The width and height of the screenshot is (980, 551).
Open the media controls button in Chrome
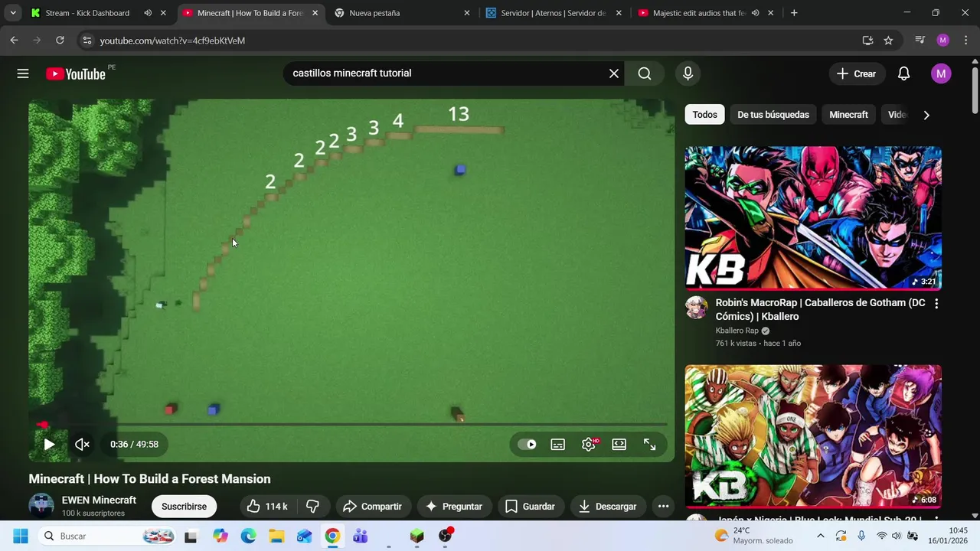920,41
